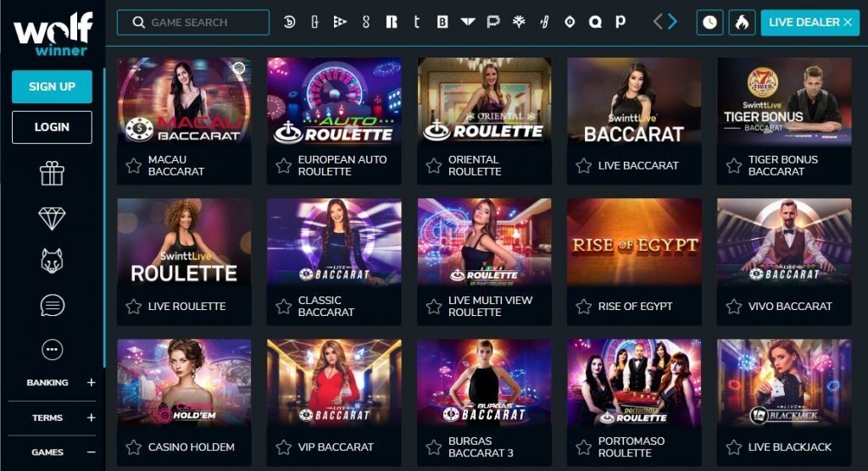868x471 pixels.
Task: Show recently played games clock icon
Action: (709, 22)
